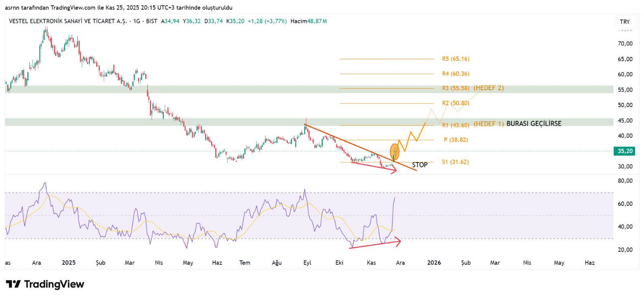Select the (HEDEF 2) target label
This screenshot has width=644, height=299.
tap(488, 88)
